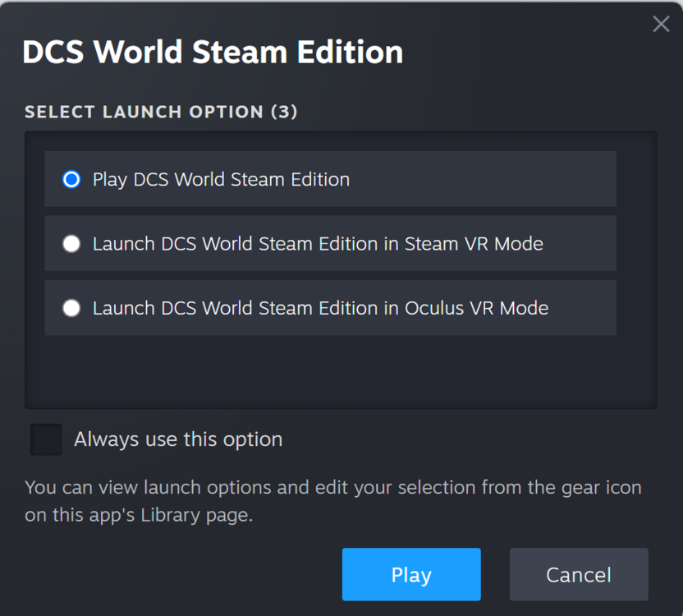
Task: Click the dialog title 'DCS World Steam Edition'
Action: pyautogui.click(x=213, y=53)
